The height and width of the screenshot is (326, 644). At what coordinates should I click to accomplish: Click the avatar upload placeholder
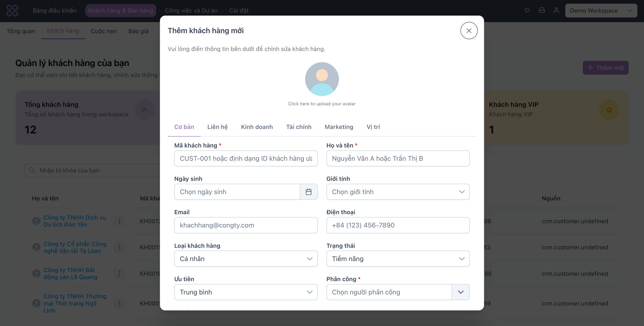click(x=322, y=79)
